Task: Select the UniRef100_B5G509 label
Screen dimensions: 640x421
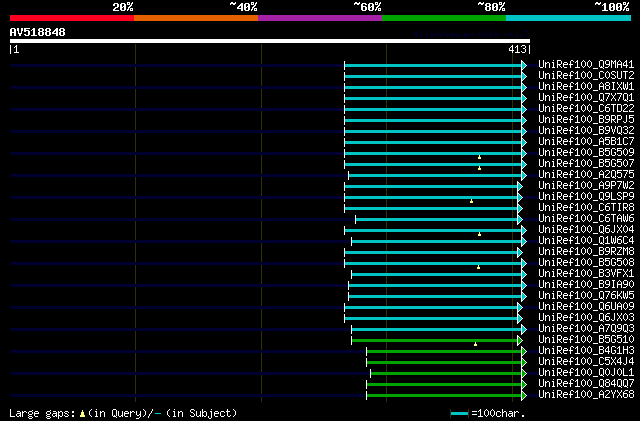Action: 586,153
